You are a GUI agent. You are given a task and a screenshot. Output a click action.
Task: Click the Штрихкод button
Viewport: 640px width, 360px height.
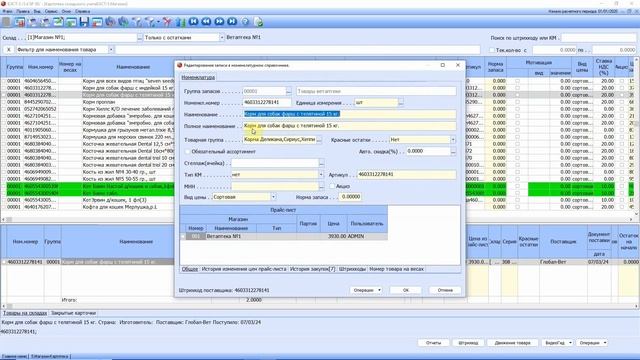coord(468,343)
